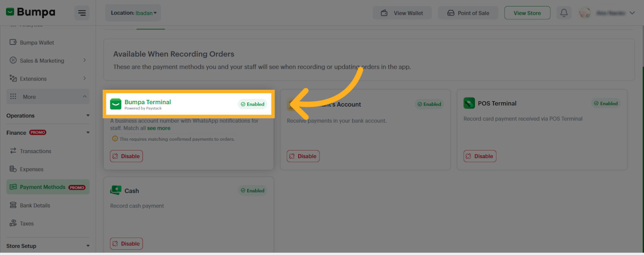Click the Bumpa logo

30,12
